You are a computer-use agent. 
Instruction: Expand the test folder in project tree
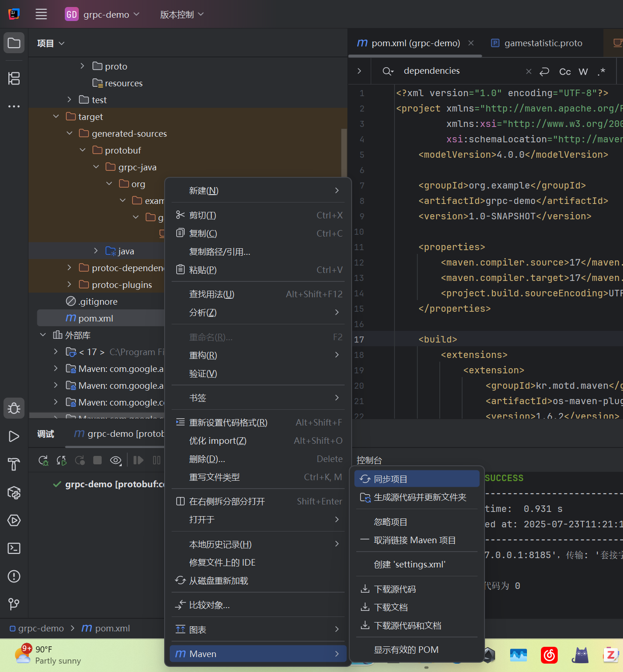click(x=69, y=99)
